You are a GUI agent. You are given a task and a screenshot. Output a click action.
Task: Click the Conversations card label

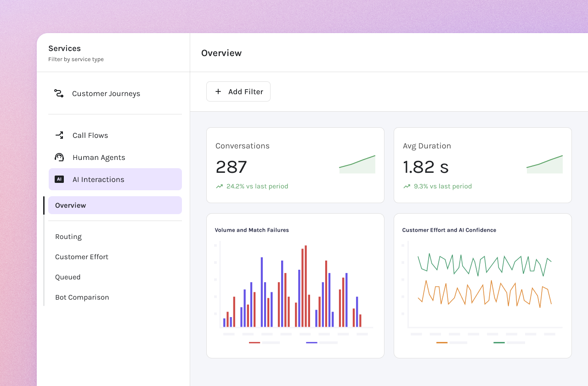pos(243,146)
